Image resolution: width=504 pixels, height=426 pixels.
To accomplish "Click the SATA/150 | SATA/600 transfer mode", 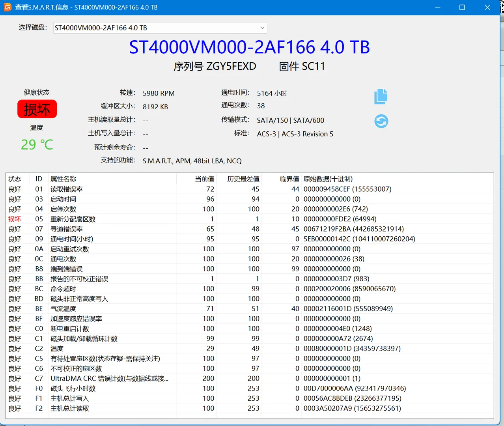I will (x=291, y=120).
